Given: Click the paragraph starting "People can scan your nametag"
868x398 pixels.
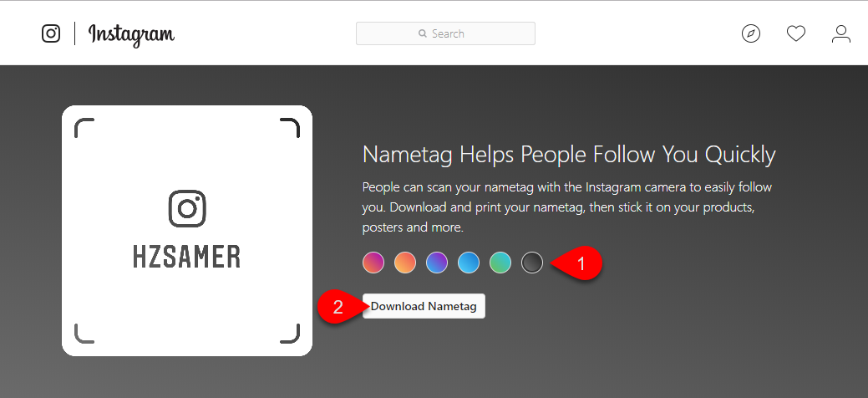Looking at the screenshot, I should (x=567, y=207).
